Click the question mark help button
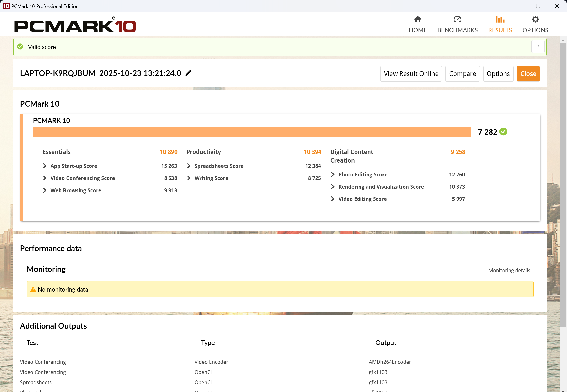Viewport: 567px width, 392px height. click(x=538, y=47)
